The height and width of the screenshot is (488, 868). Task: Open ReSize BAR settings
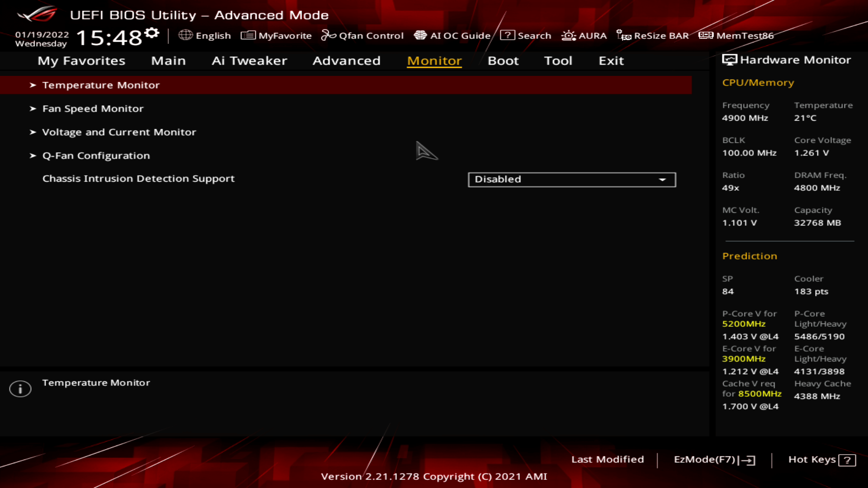pyautogui.click(x=654, y=35)
